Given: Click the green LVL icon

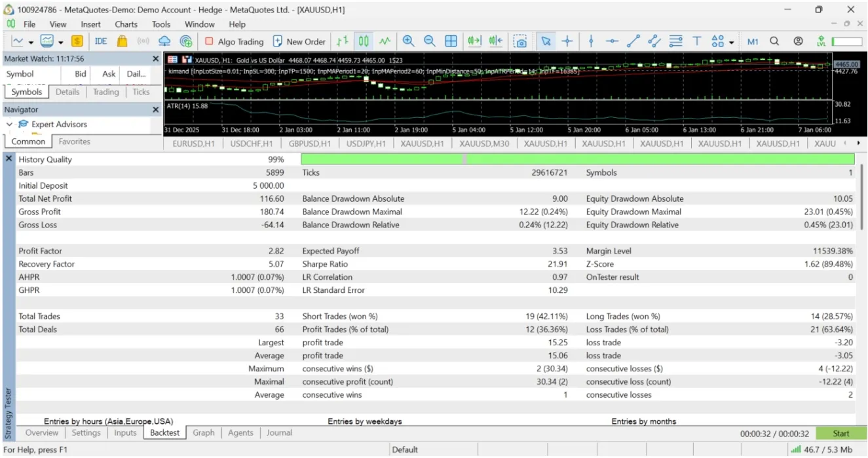Looking at the screenshot, I should coord(821,41).
